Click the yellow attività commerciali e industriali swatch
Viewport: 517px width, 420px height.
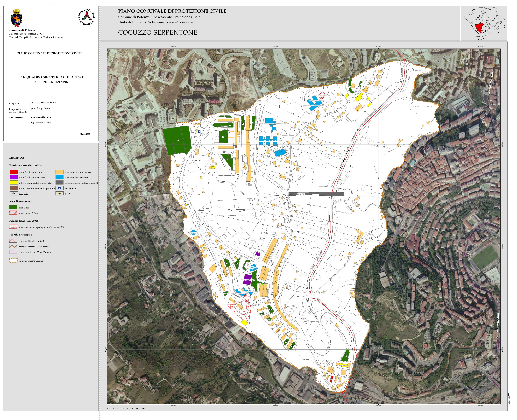click(14, 183)
